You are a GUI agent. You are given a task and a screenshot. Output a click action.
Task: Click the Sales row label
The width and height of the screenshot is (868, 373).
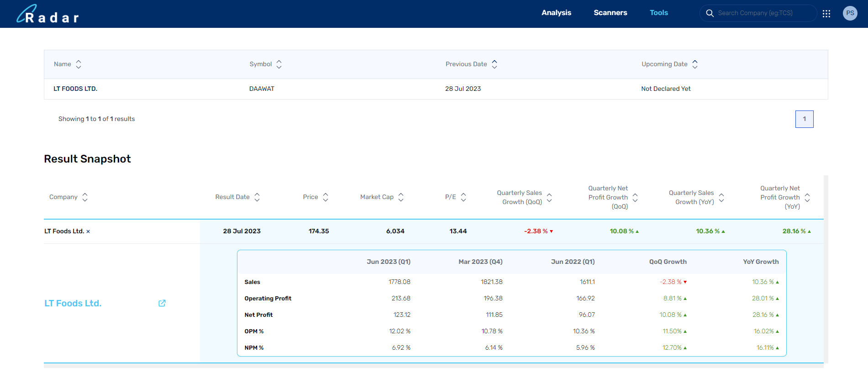pyautogui.click(x=252, y=282)
